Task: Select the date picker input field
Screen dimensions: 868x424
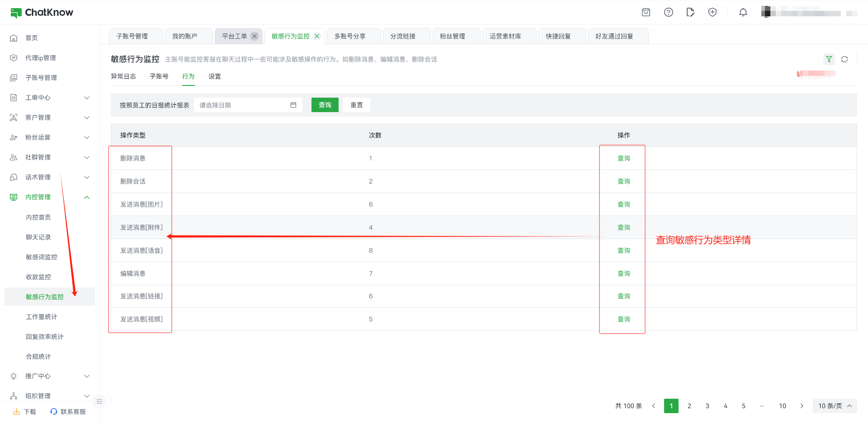Action: (x=242, y=105)
